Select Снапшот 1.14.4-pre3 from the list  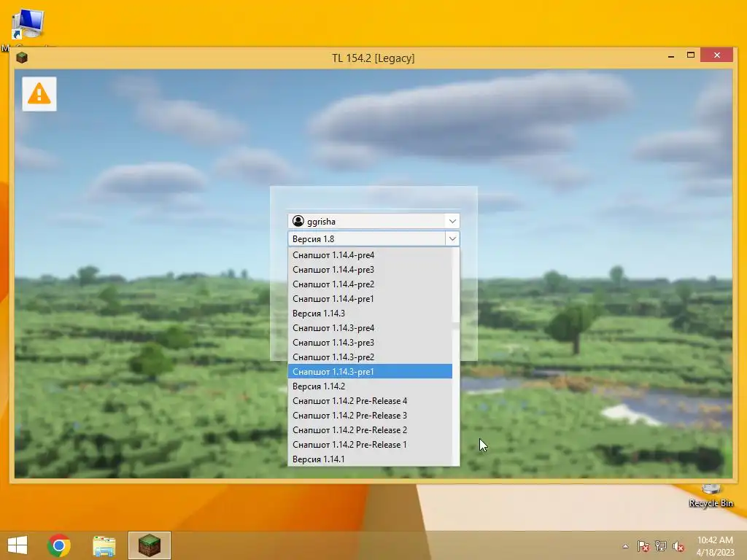point(370,270)
